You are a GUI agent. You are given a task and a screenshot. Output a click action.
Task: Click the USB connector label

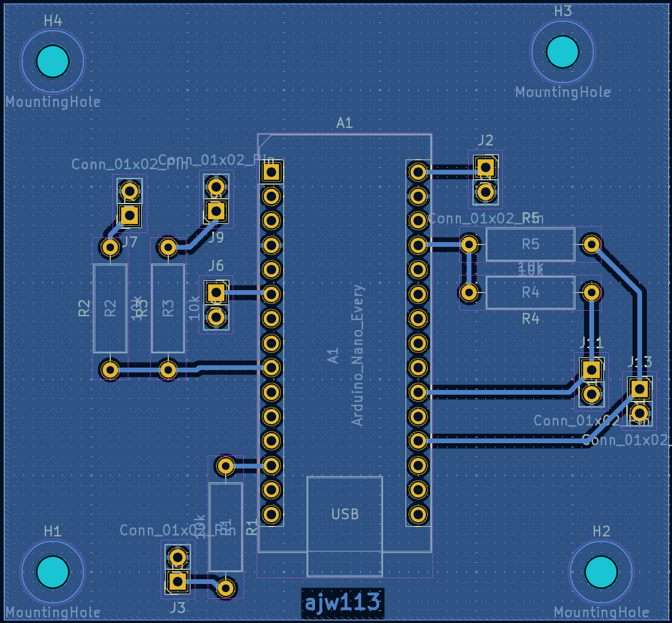(x=345, y=514)
